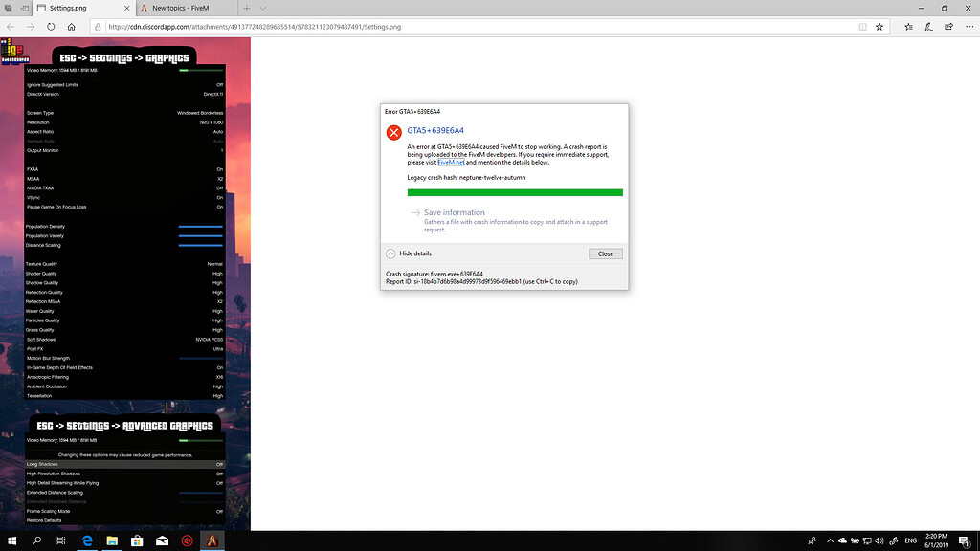Open Microsoft Store from the taskbar
This screenshot has height=551, width=980.
(137, 540)
